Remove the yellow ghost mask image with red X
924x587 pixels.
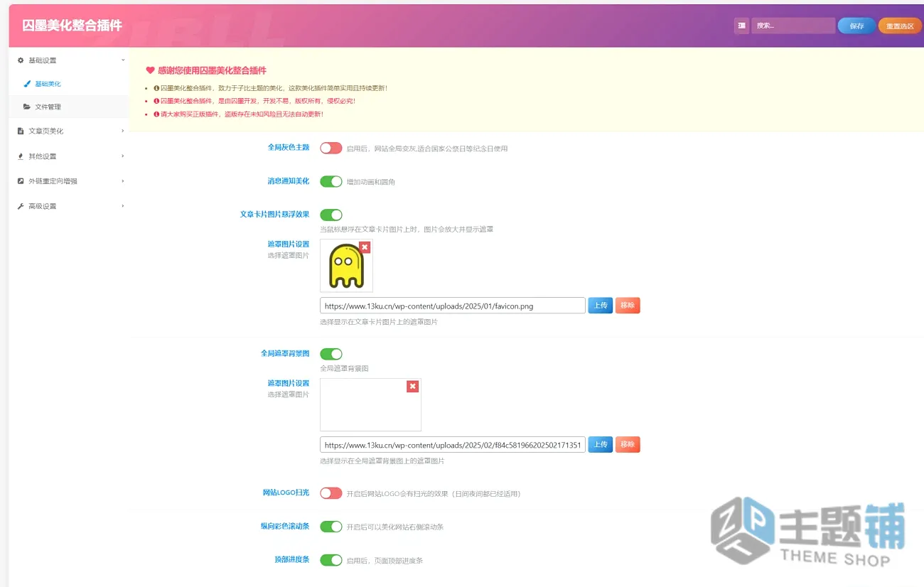(365, 247)
